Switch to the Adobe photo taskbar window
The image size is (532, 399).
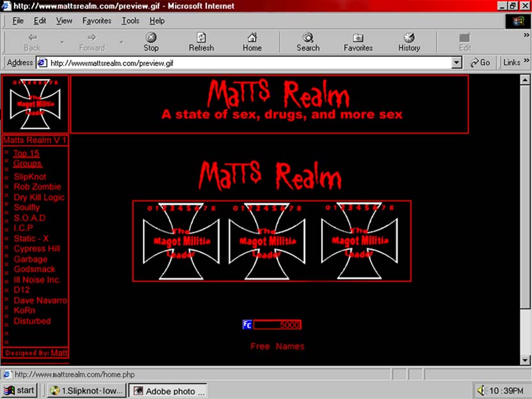168,391
